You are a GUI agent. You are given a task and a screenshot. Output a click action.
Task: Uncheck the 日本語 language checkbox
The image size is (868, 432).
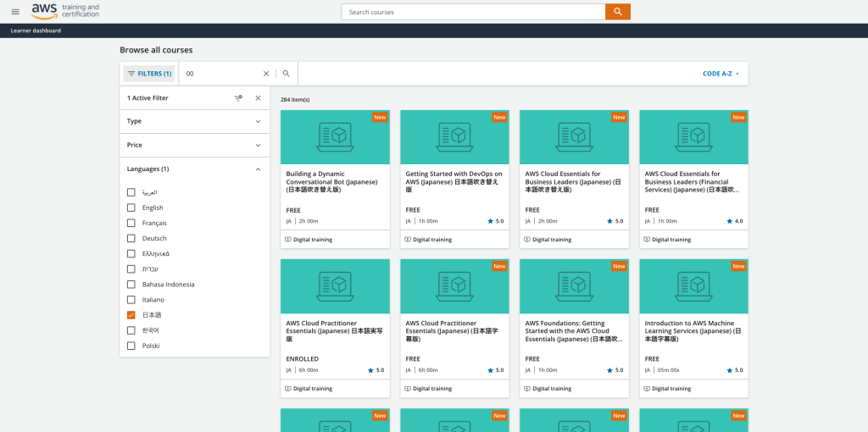click(x=131, y=315)
